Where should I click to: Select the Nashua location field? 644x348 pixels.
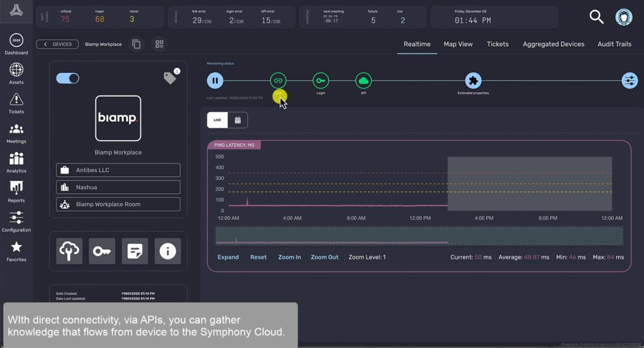click(118, 187)
